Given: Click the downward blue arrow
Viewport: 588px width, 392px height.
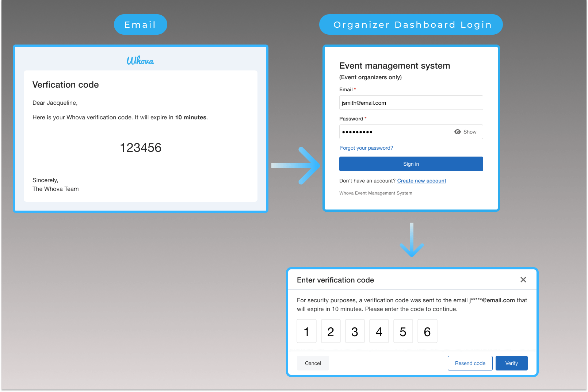Looking at the screenshot, I should click(x=412, y=241).
